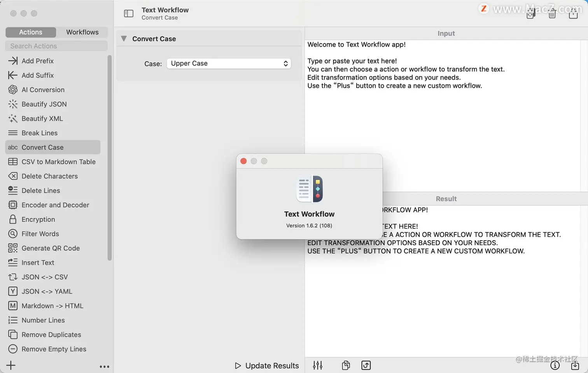
Task: Toggle the sidebar panel icon
Action: (129, 14)
